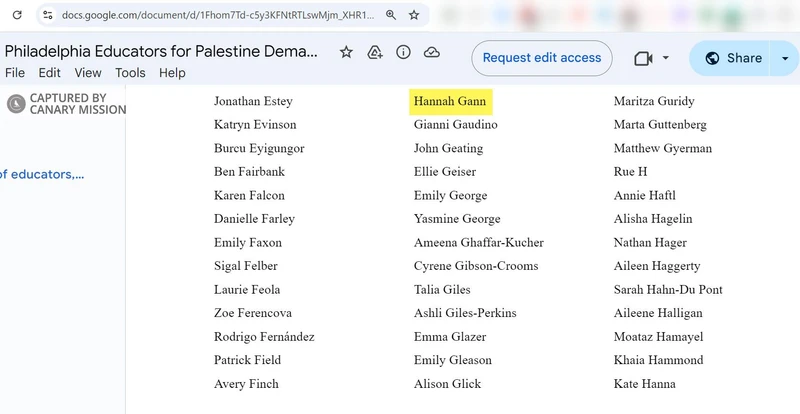
Task: Check the cloud document status icon
Action: (x=432, y=52)
